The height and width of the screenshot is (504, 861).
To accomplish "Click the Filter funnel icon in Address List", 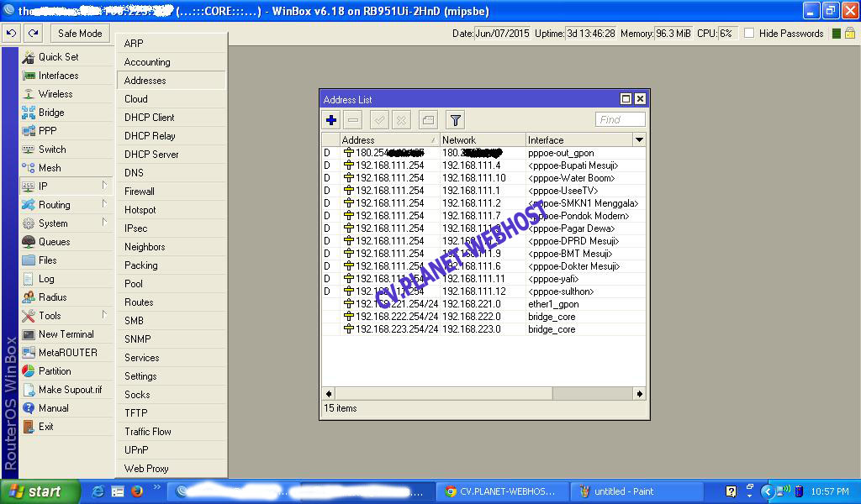I will (x=455, y=120).
